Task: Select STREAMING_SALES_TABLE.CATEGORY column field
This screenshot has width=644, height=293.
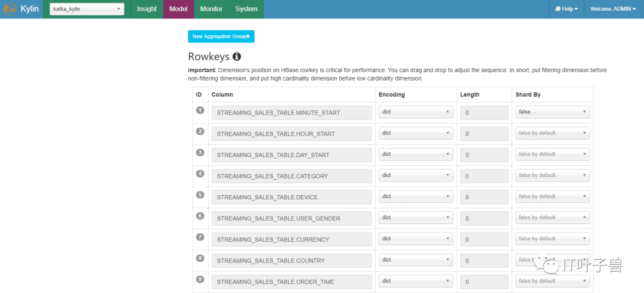Action: 292,176
